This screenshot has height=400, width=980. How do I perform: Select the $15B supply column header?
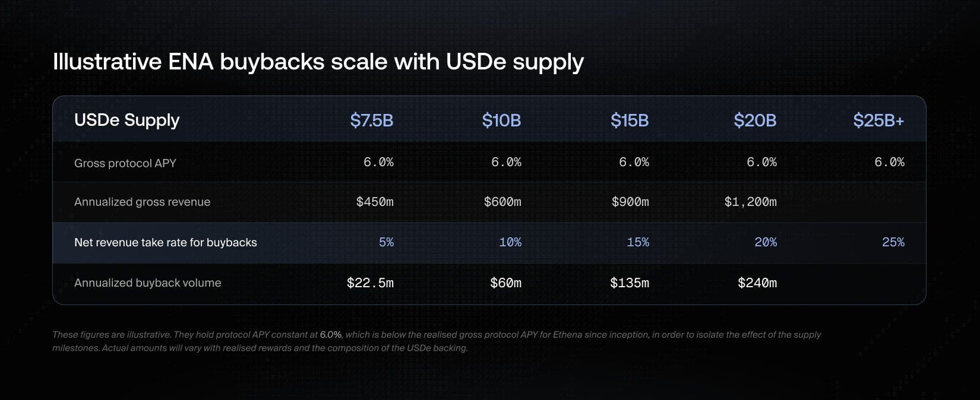click(630, 120)
